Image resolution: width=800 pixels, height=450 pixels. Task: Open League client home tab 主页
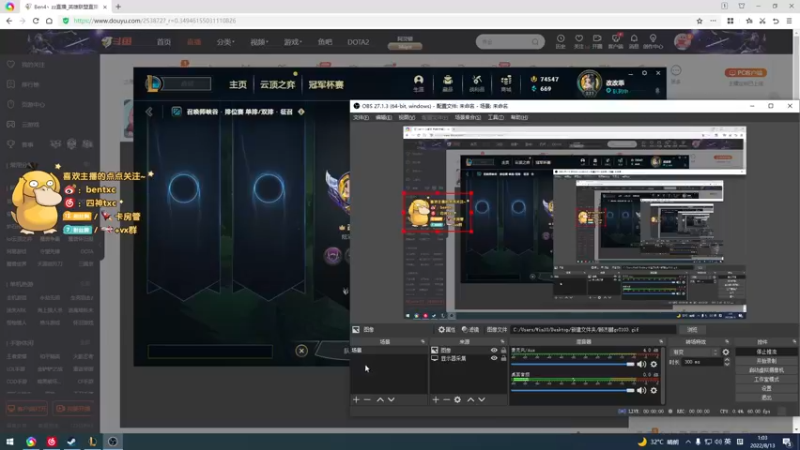(238, 84)
